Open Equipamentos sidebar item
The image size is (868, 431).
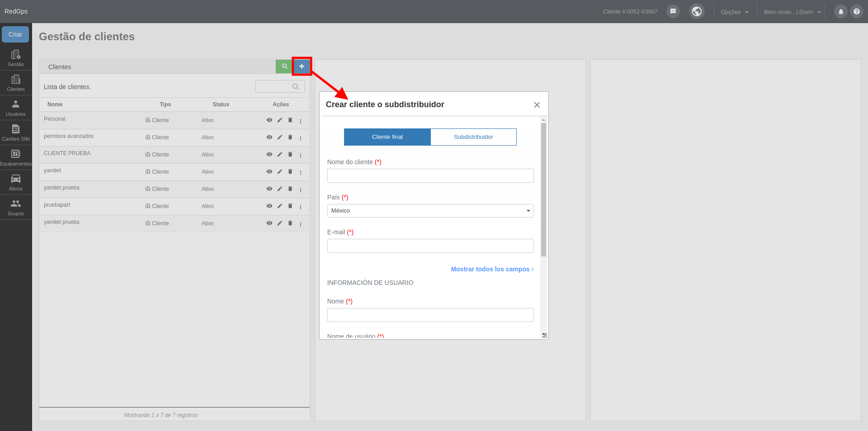coord(16,157)
